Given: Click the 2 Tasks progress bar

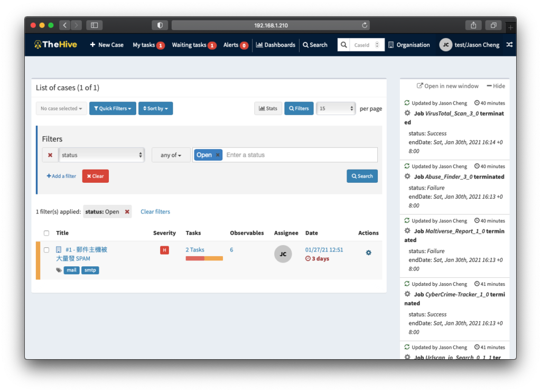Looking at the screenshot, I should click(x=204, y=258).
